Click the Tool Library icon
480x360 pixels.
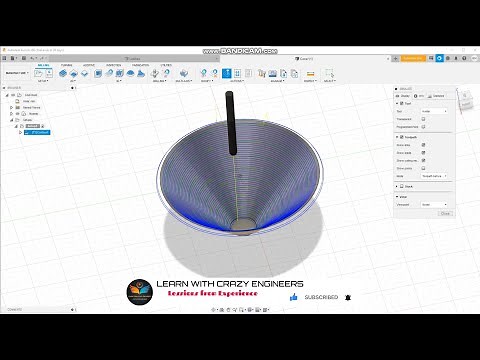tap(262, 73)
